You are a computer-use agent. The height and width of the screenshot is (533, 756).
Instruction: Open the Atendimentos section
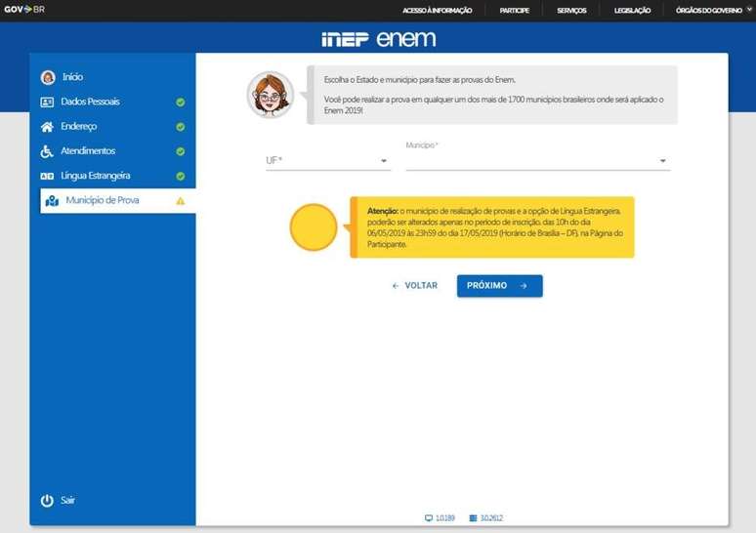(x=88, y=151)
